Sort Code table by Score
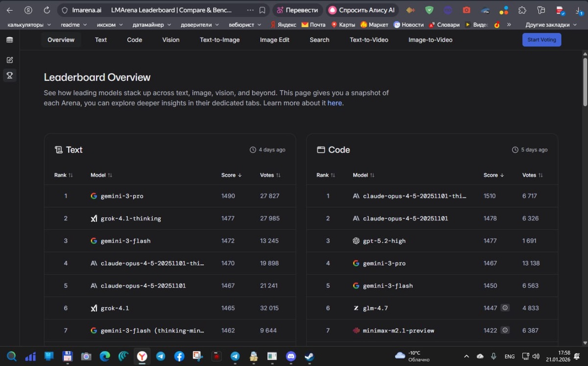Viewport: 588px width, 366px height. 494,175
